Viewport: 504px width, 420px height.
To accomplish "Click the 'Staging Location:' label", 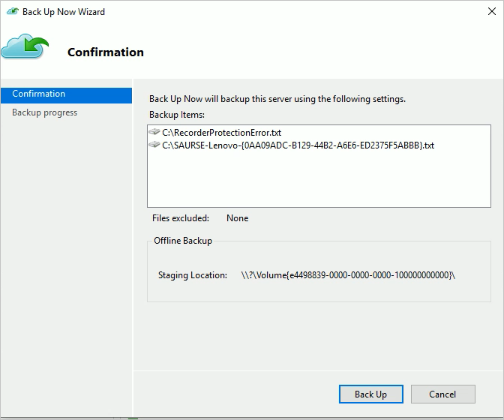I will [193, 275].
